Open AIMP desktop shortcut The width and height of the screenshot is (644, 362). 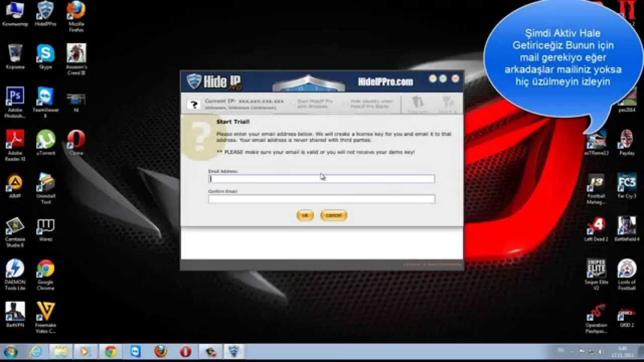coord(15,186)
